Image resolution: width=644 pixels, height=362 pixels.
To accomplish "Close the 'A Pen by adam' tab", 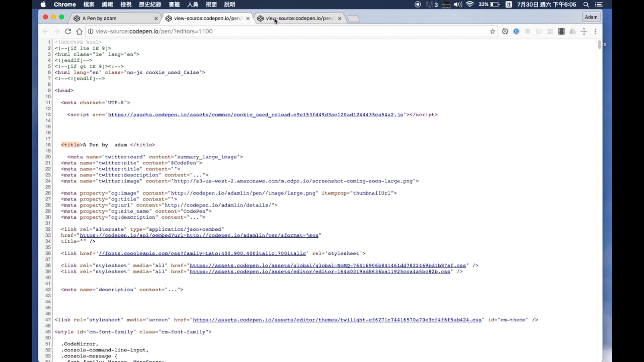I will 156,18.
